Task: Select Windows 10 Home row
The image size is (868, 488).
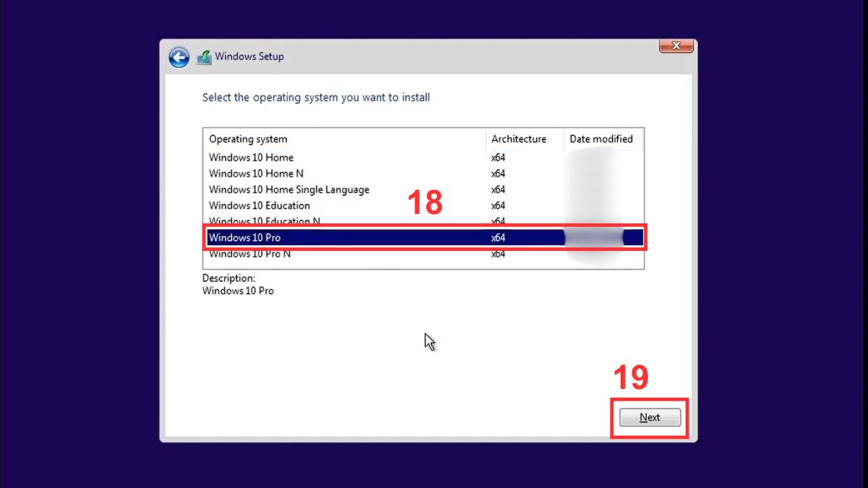Action: [423, 158]
